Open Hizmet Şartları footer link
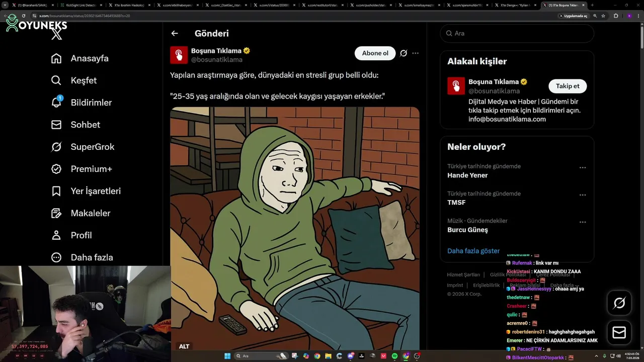Screen dimensions: 644x362 (x=463, y=275)
